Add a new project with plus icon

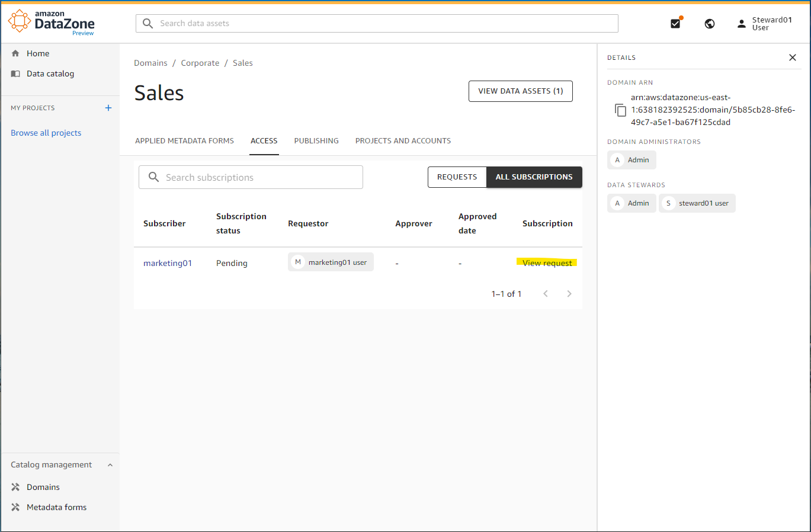coord(108,108)
